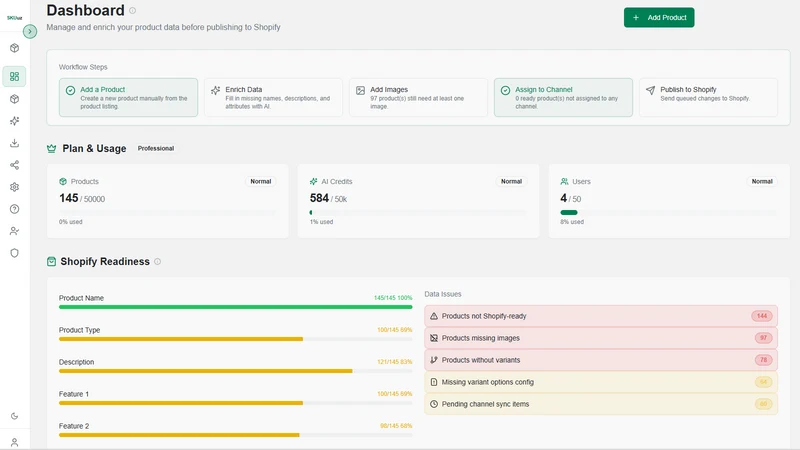Screen dimensions: 800x450
Task: Click the crown icon beside Plan & Usage
Action: pos(52,148)
